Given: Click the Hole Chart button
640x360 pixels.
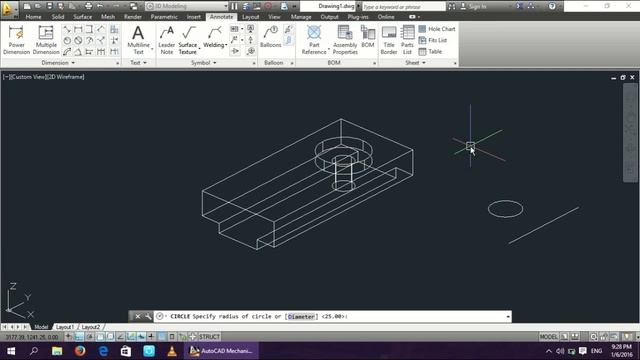Looking at the screenshot, I should (x=437, y=29).
